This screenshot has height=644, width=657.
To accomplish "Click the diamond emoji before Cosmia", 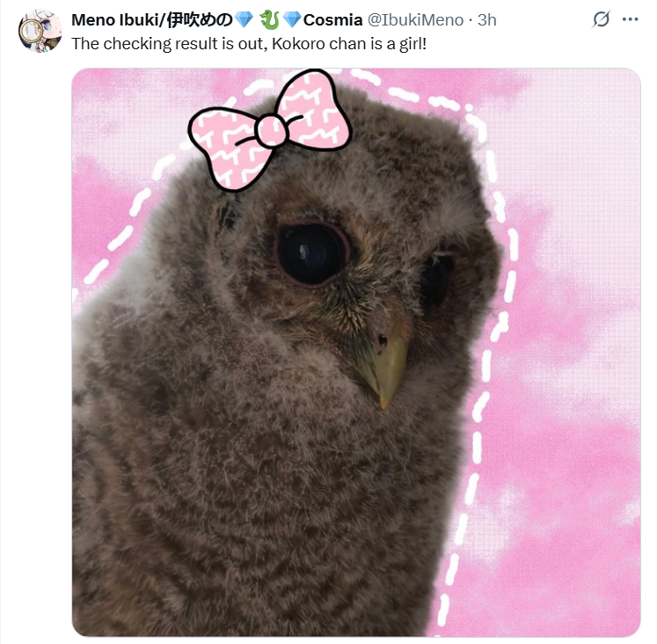I will click(292, 19).
